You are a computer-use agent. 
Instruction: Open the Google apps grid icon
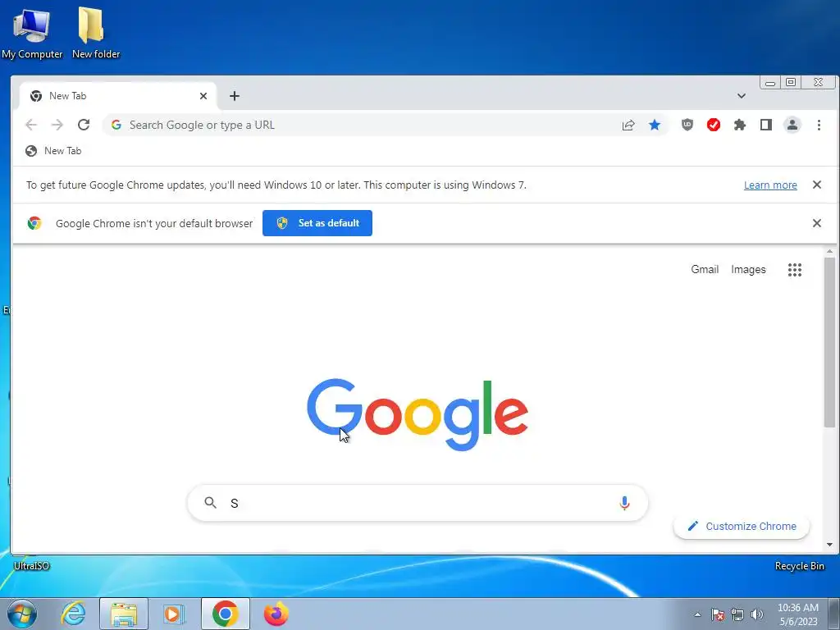795,269
